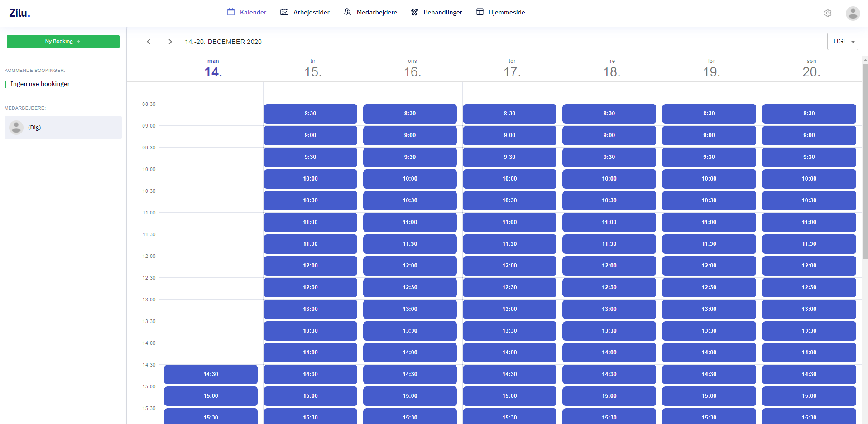868x424 pixels.
Task: Book the 9:00 slot on Wednesday 16
Action: (x=410, y=135)
